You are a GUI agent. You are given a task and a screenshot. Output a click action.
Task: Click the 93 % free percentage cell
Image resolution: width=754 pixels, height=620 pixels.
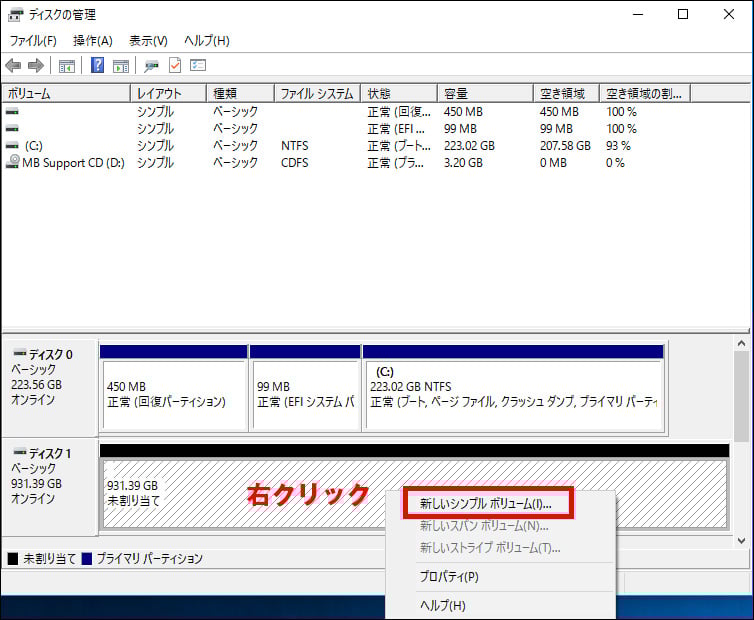pyautogui.click(x=618, y=146)
